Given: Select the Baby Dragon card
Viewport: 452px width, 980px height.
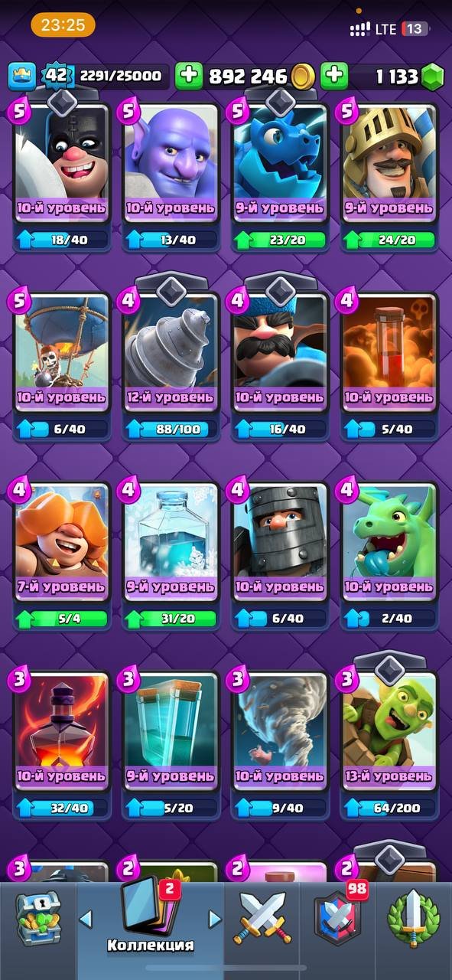Looking at the screenshot, I should click(389, 541).
